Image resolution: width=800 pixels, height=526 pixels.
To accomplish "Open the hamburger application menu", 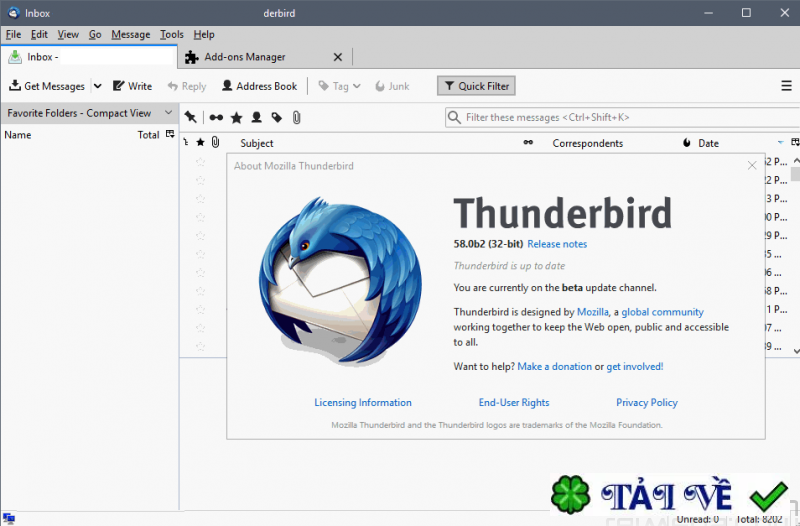I will point(786,86).
